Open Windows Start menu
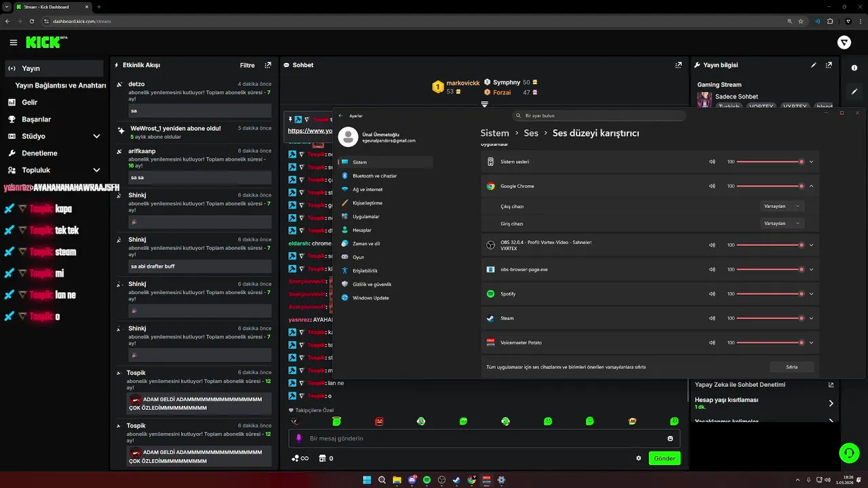Image resolution: width=868 pixels, height=488 pixels. [x=367, y=480]
